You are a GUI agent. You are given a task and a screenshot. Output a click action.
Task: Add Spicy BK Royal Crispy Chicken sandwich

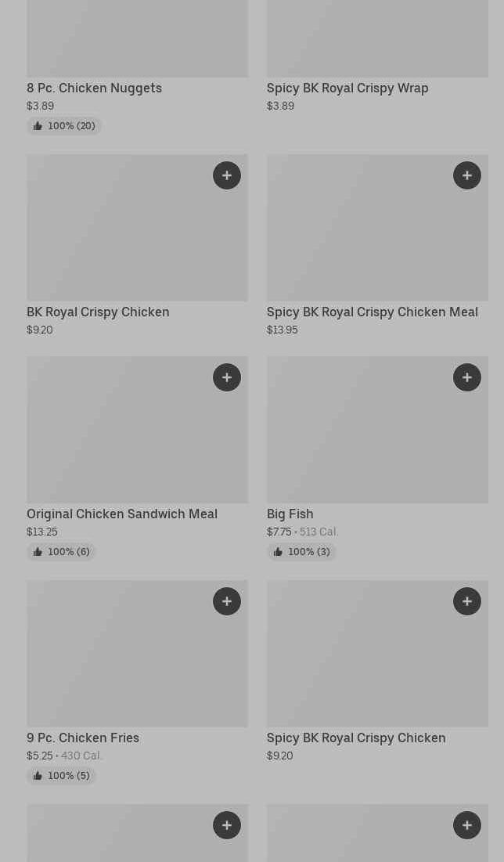(x=467, y=601)
